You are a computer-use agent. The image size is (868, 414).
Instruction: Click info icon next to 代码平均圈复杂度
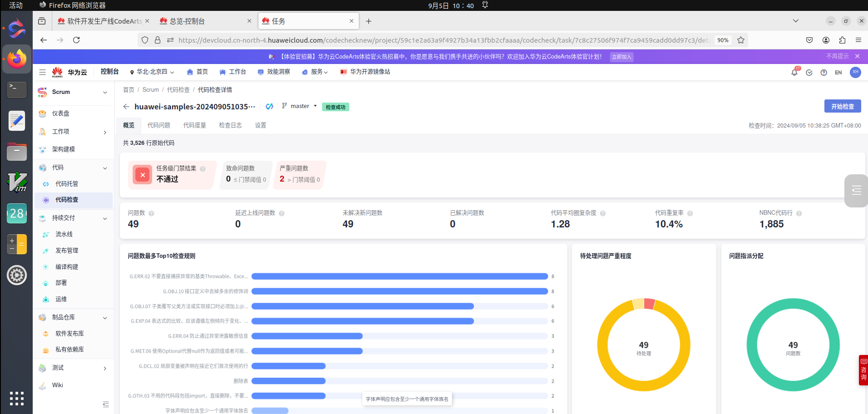tap(603, 213)
